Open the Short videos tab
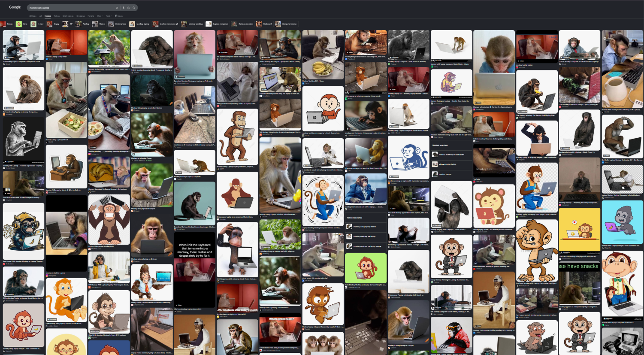The height and width of the screenshot is (355, 644). [x=68, y=16]
